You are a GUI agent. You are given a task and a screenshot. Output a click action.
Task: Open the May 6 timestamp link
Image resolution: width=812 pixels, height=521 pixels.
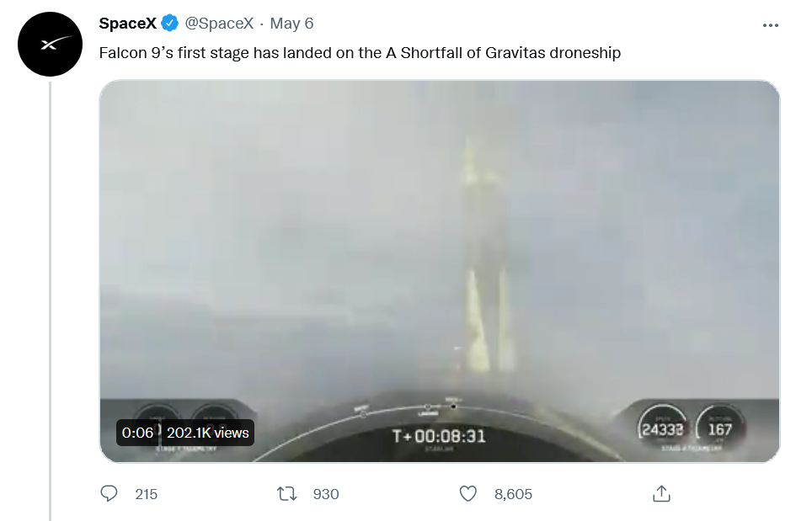(291, 24)
